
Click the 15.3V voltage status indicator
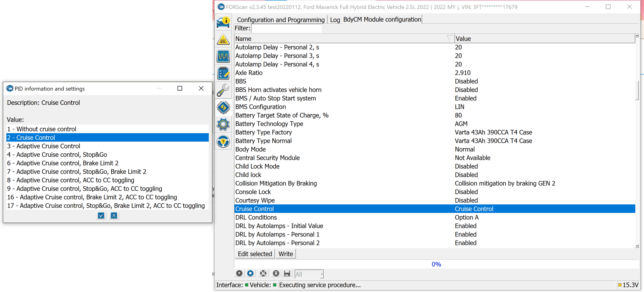coord(628,285)
